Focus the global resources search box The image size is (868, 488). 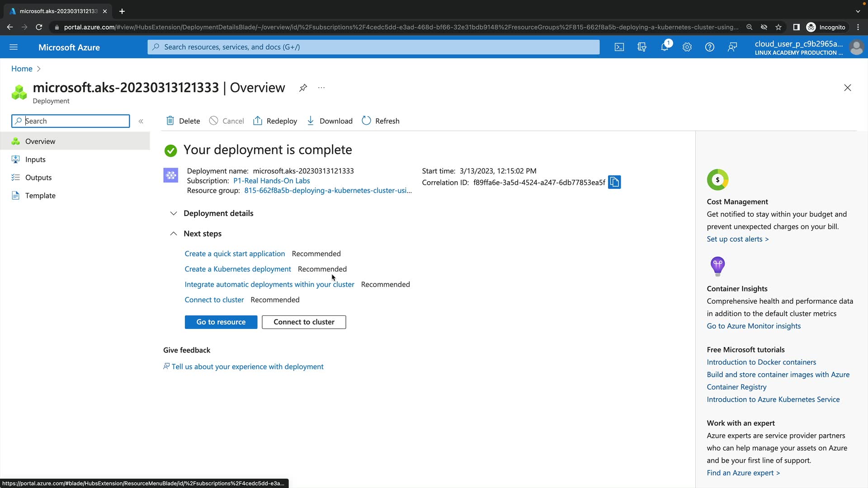tap(373, 47)
